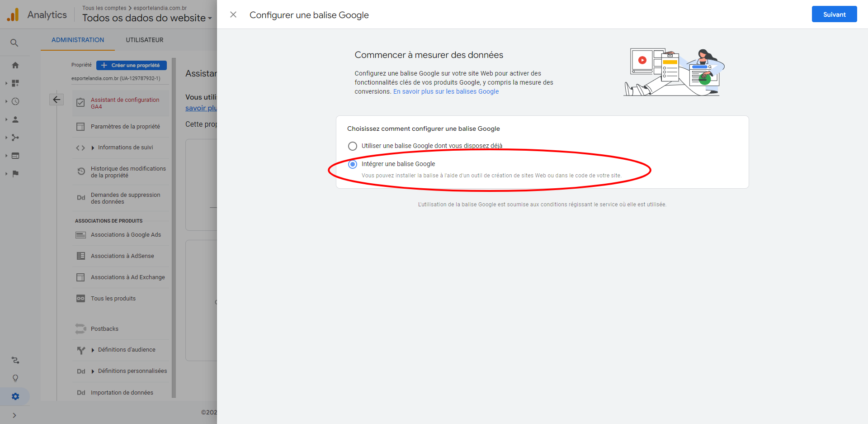Select 'Utiliser une balise Google dont vous disposez déjà'
The image size is (868, 424).
tap(353, 146)
